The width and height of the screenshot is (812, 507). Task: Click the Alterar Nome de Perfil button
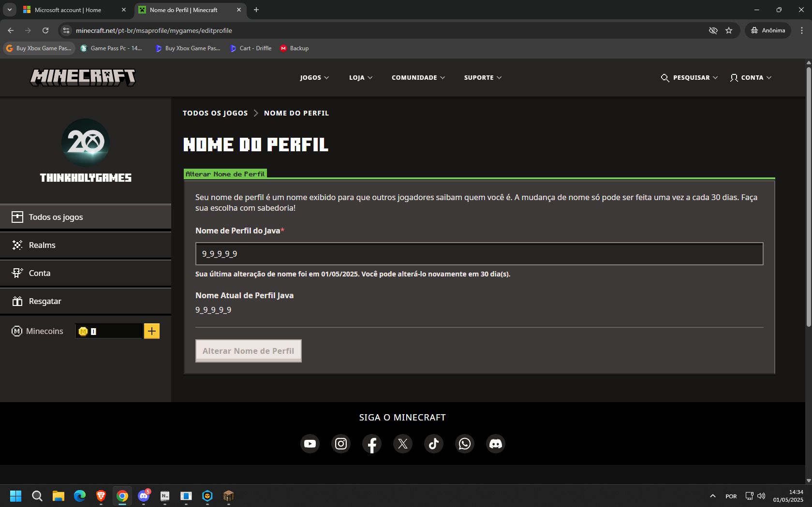click(249, 351)
